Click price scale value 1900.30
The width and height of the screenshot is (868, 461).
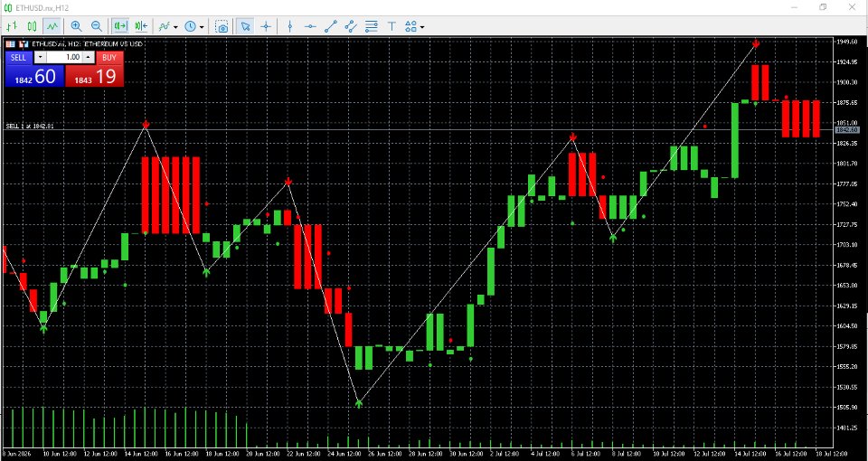pyautogui.click(x=847, y=82)
